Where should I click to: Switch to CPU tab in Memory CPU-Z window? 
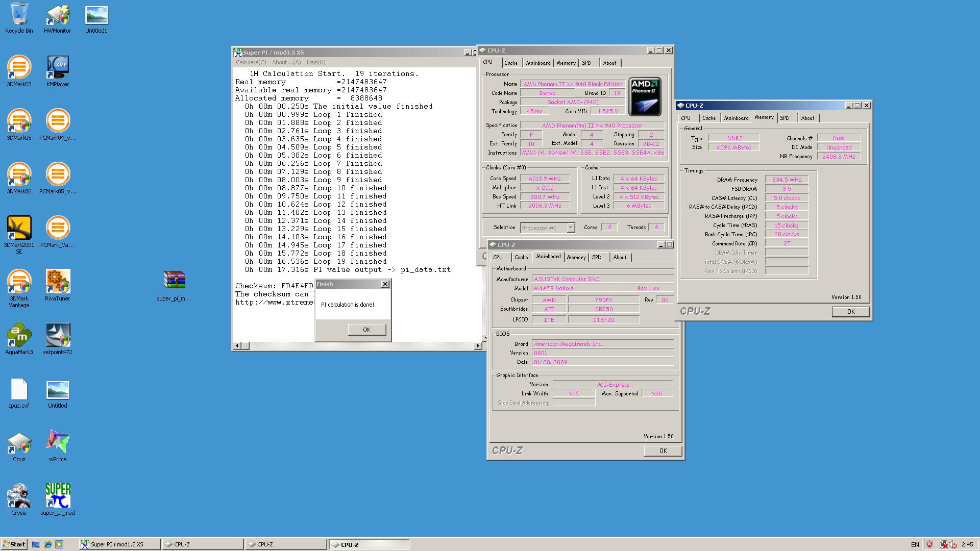(x=685, y=118)
